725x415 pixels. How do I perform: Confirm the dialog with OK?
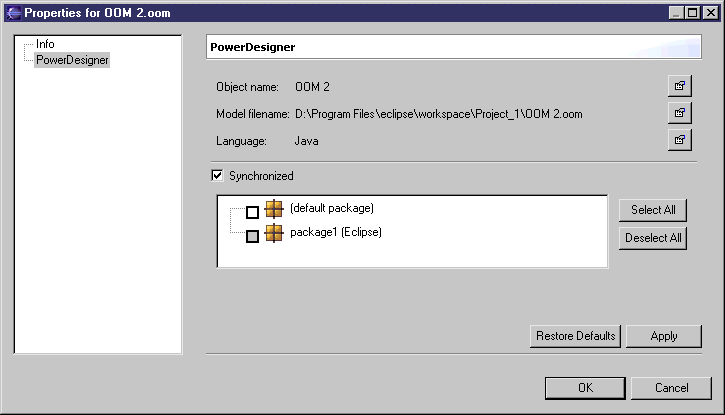pos(585,388)
